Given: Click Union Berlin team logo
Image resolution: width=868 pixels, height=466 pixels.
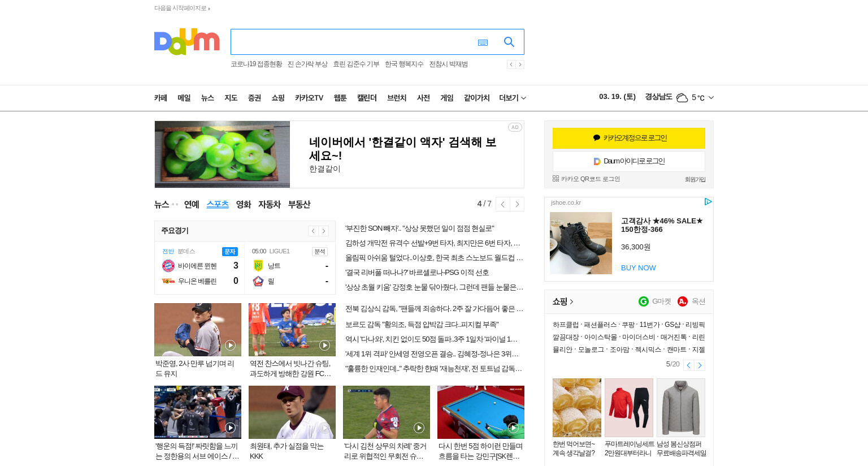Looking at the screenshot, I should [168, 281].
